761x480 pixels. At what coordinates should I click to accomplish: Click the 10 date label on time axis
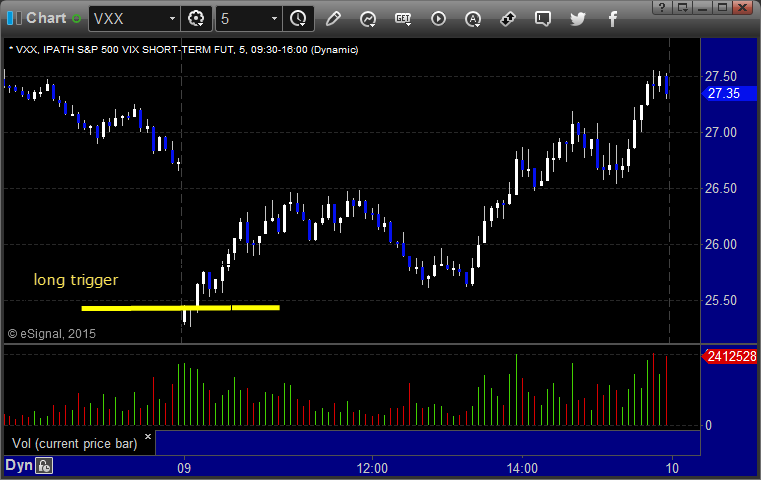click(x=672, y=468)
